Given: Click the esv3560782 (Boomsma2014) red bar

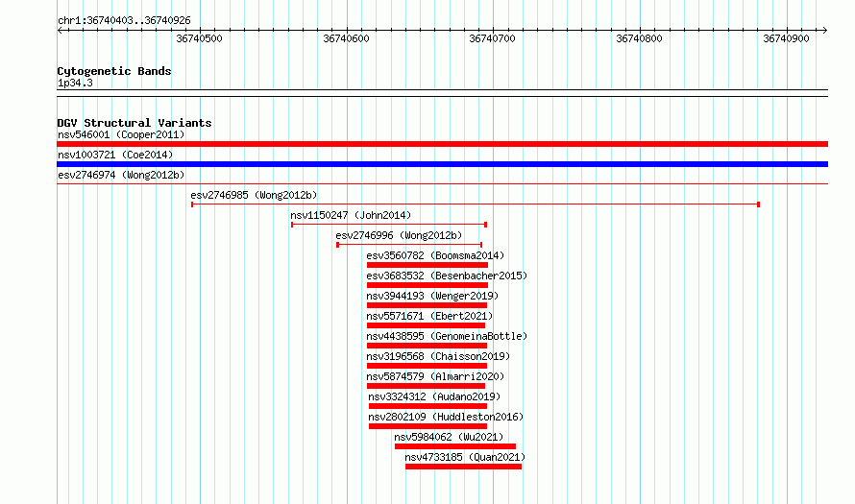Looking at the screenshot, I should pos(427,265).
